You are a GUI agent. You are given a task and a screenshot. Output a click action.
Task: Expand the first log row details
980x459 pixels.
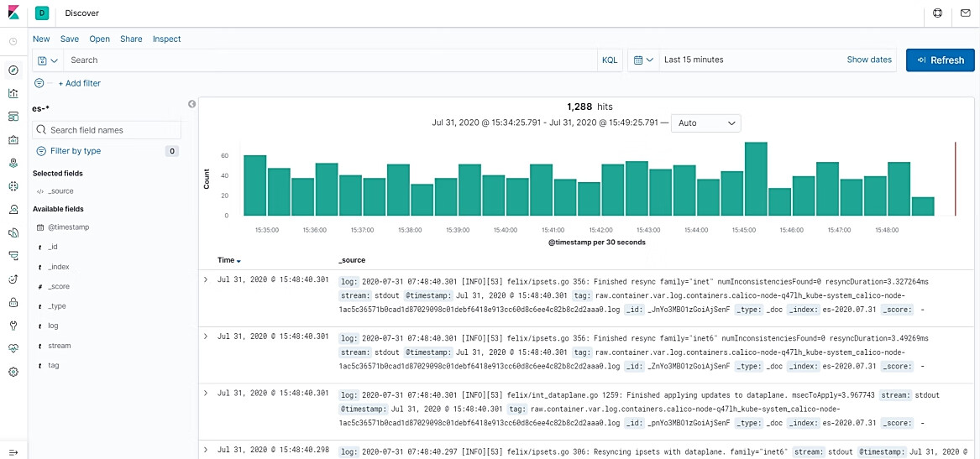pos(206,279)
